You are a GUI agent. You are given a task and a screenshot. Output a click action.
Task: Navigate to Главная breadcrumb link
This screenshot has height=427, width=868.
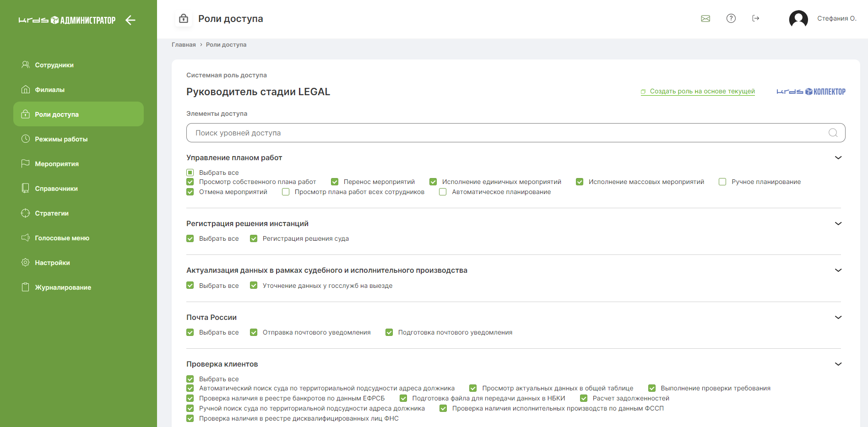(184, 44)
